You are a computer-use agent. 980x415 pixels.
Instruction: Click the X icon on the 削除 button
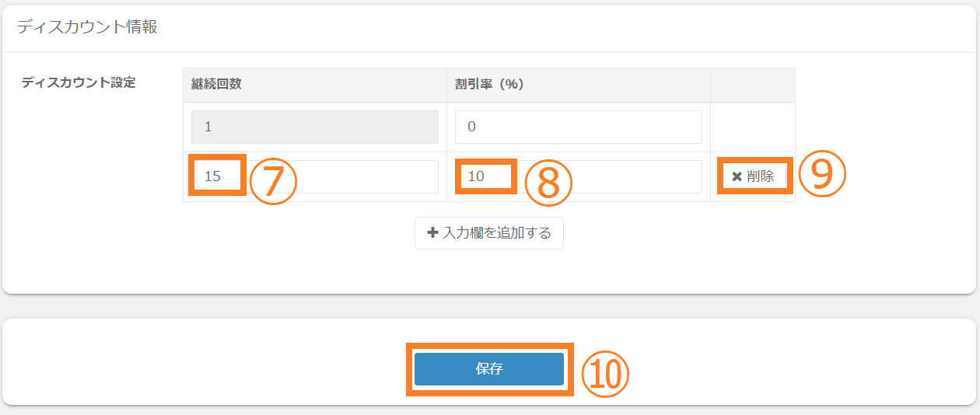click(x=737, y=176)
